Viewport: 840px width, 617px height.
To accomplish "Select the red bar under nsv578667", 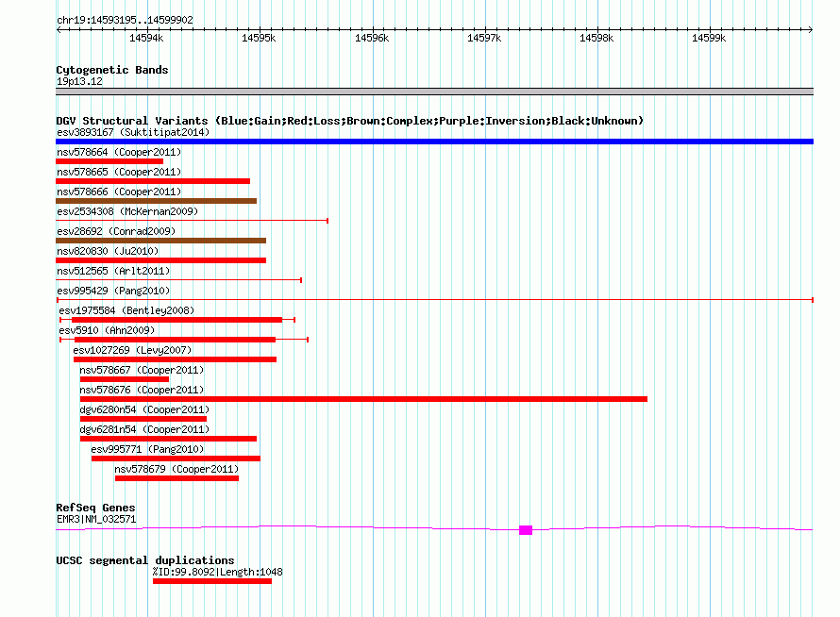I will click(125, 379).
